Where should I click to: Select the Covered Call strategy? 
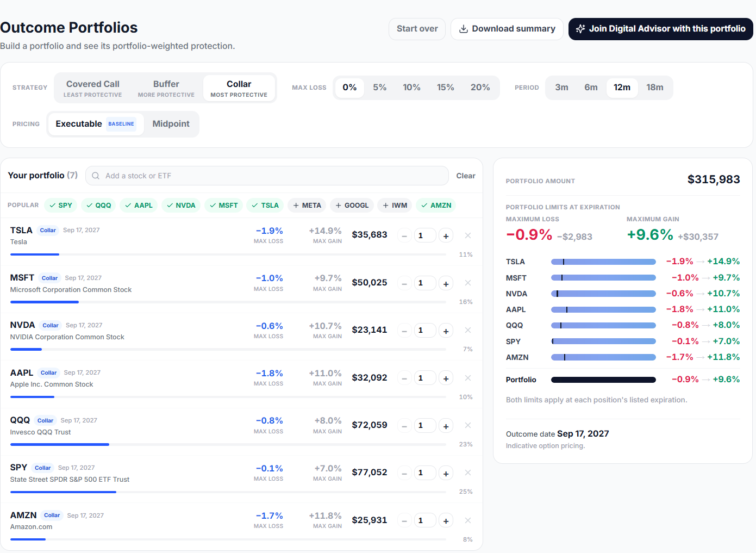[x=93, y=88]
